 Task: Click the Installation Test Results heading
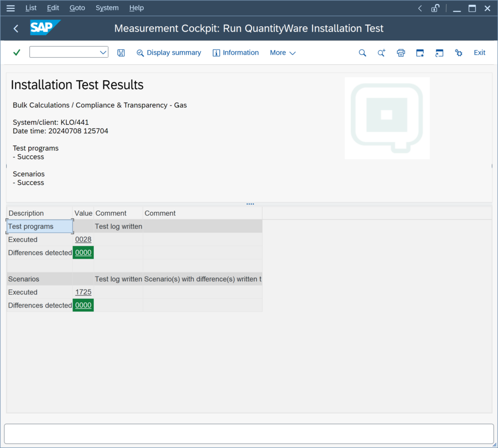pos(77,85)
